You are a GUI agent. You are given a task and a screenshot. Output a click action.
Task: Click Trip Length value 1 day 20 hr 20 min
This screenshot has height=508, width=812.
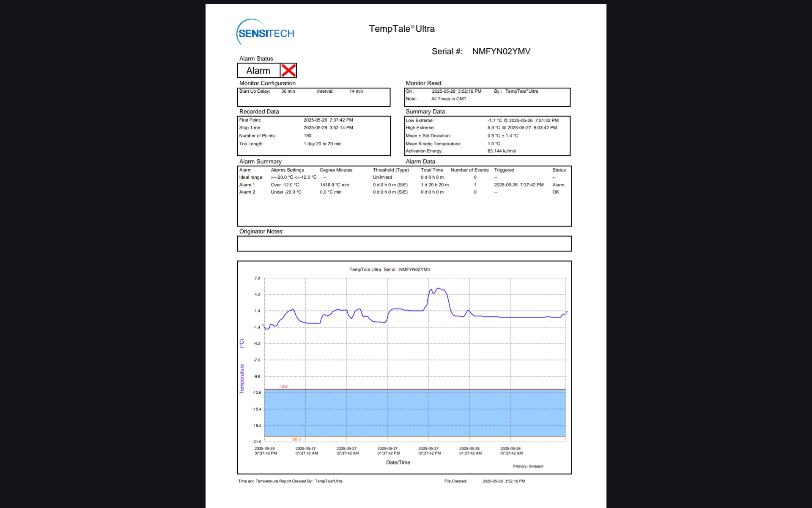323,144
